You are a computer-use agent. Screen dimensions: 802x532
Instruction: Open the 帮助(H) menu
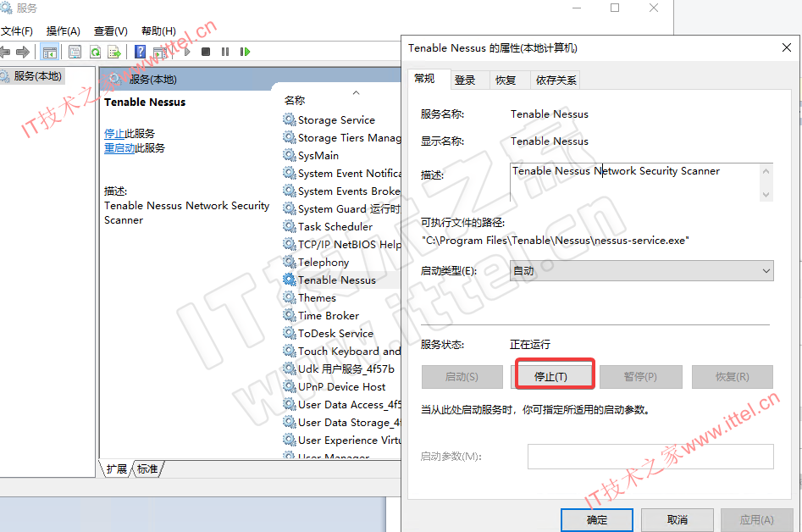158,31
